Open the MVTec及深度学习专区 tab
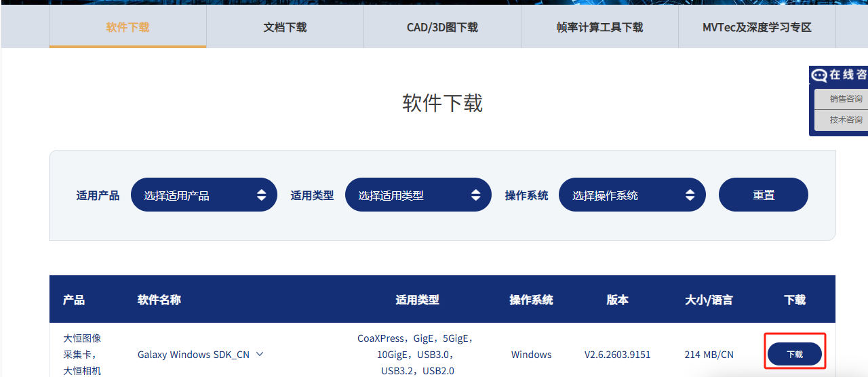868x377 pixels. coord(757,27)
